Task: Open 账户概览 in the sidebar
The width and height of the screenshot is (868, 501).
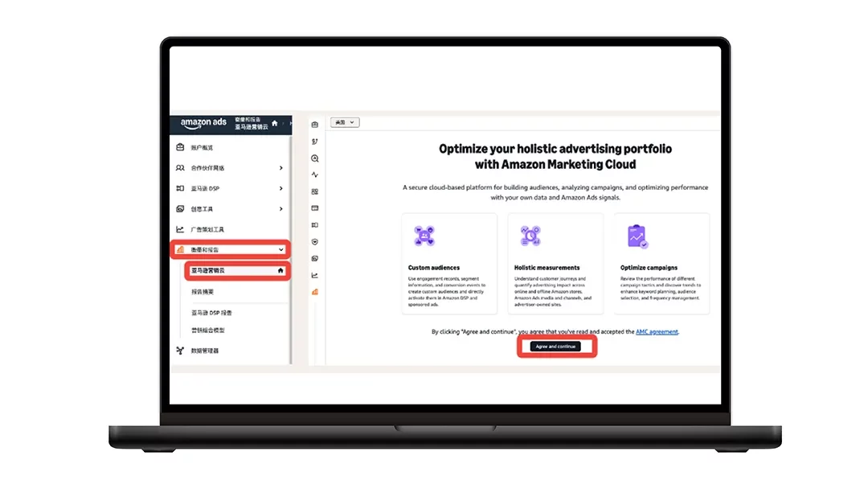Action: point(202,148)
